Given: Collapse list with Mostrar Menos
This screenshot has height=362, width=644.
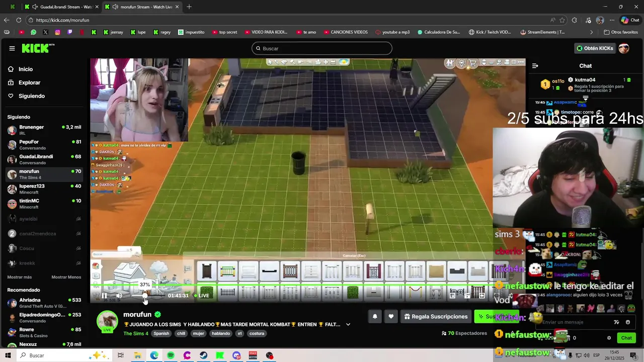Looking at the screenshot, I should (66, 277).
